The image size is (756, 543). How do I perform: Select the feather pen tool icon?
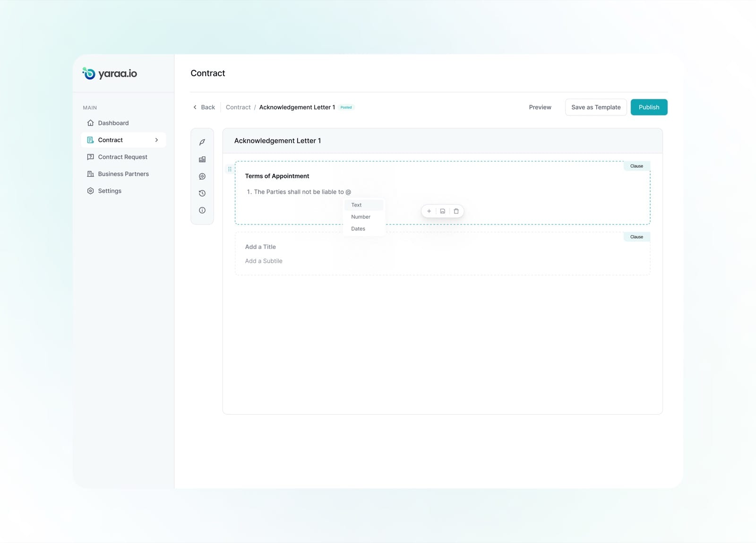click(x=202, y=142)
